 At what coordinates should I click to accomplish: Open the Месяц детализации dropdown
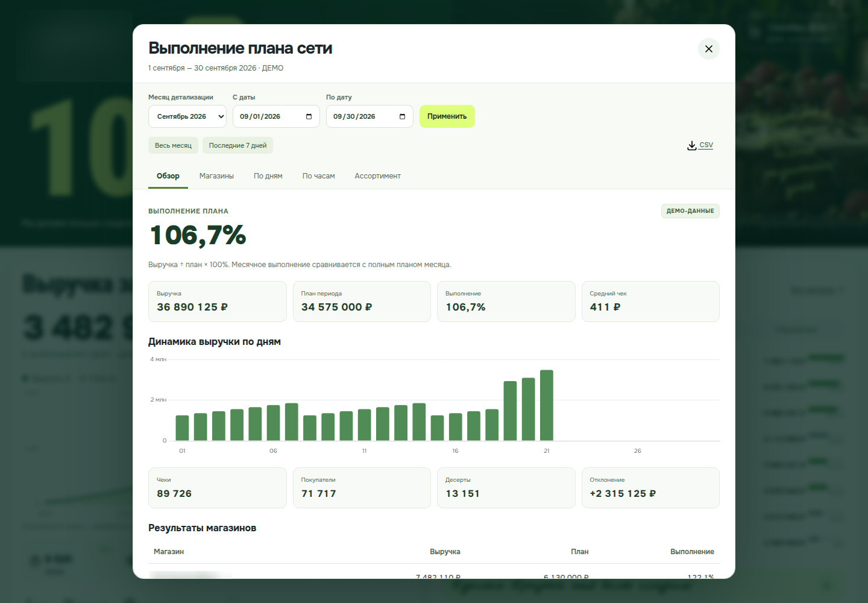point(187,116)
